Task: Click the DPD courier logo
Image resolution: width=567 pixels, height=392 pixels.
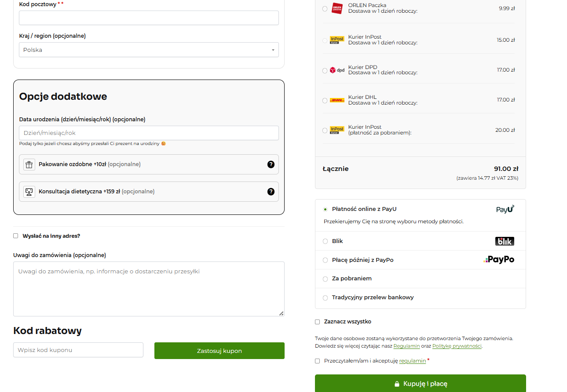Action: [x=337, y=70]
